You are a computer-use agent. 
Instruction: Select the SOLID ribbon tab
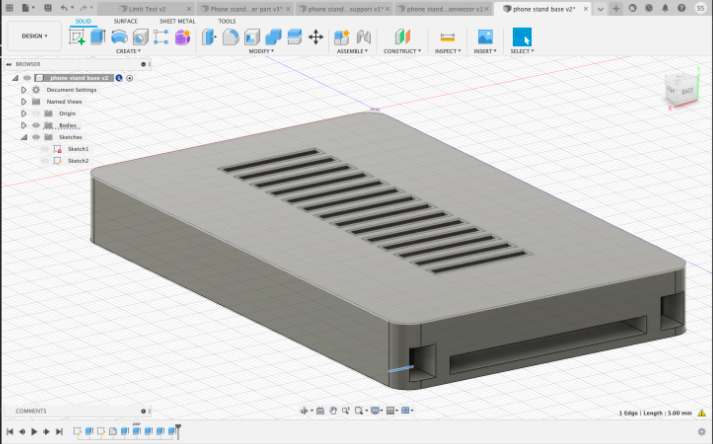(83, 21)
